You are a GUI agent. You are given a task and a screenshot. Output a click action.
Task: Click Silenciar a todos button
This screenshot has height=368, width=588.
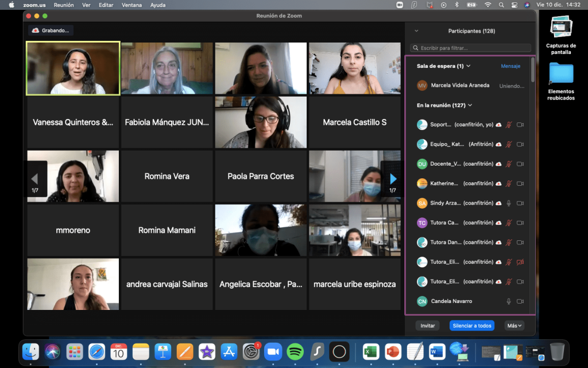472,325
